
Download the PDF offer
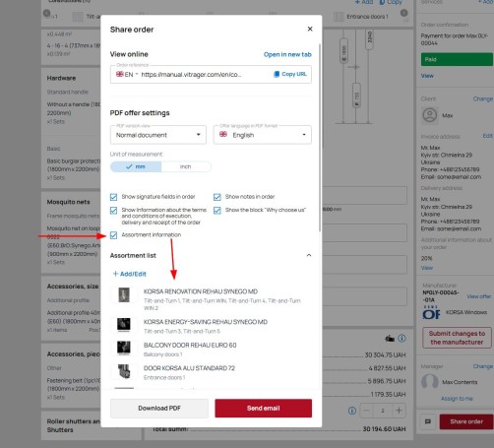[159, 409]
